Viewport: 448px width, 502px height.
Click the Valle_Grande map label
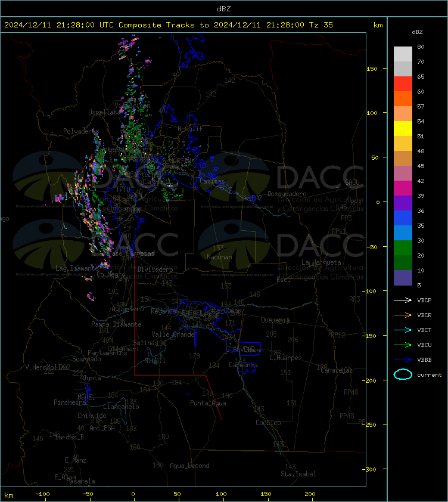coord(173,334)
